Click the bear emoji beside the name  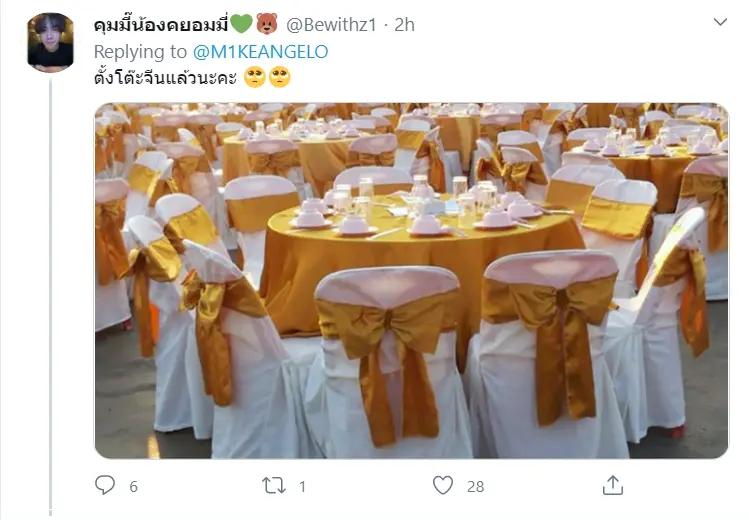(x=267, y=24)
